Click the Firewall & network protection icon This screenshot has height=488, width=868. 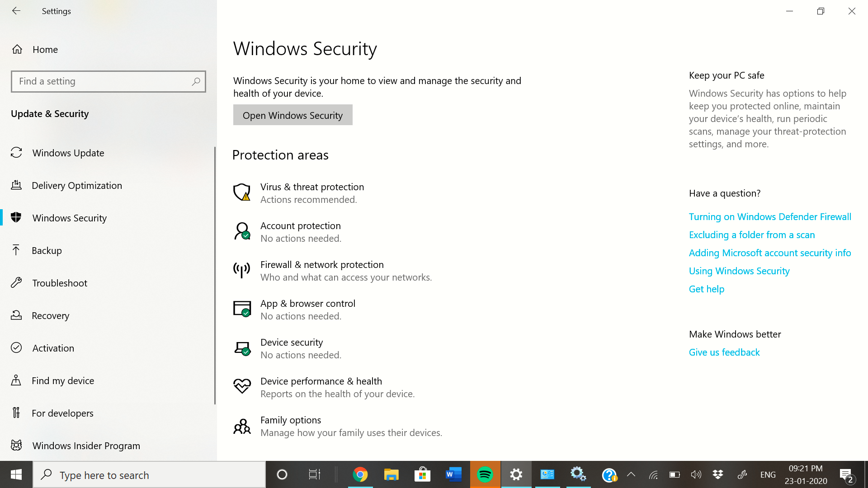click(x=241, y=269)
